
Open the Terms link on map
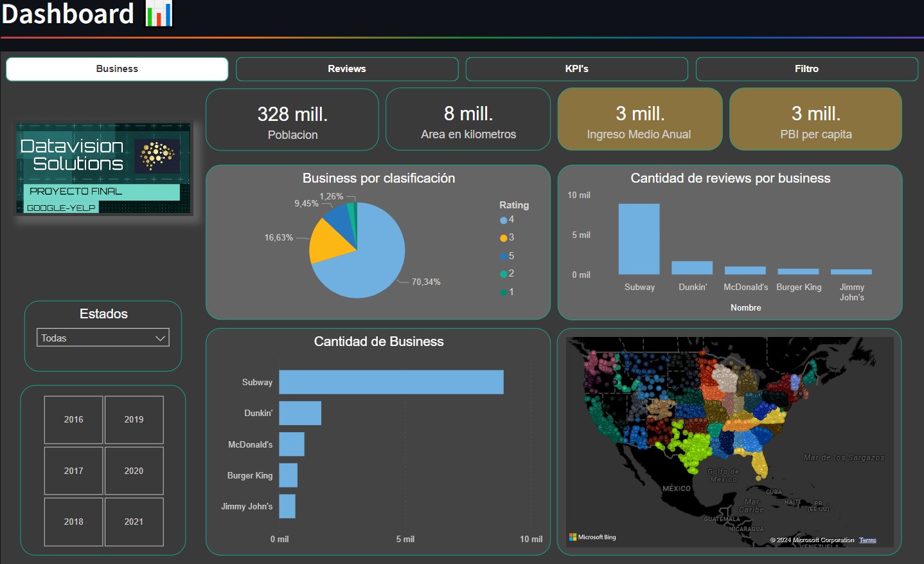(x=867, y=540)
